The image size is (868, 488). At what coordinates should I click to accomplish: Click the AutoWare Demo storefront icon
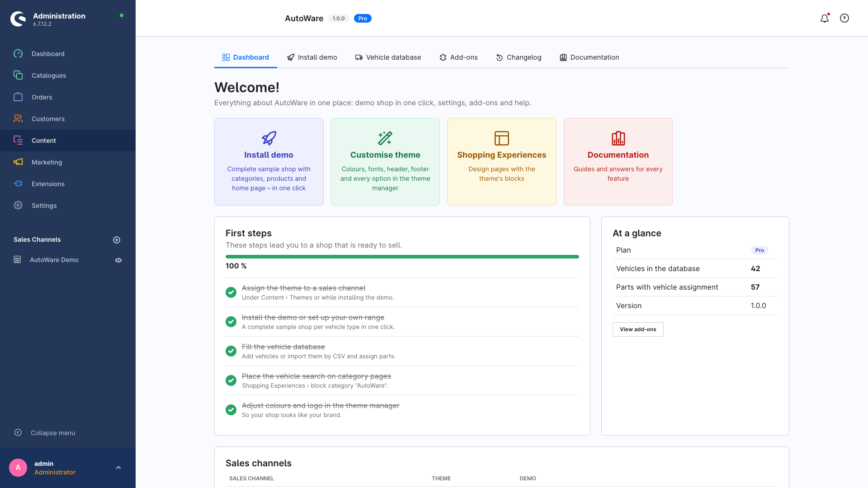[17, 260]
